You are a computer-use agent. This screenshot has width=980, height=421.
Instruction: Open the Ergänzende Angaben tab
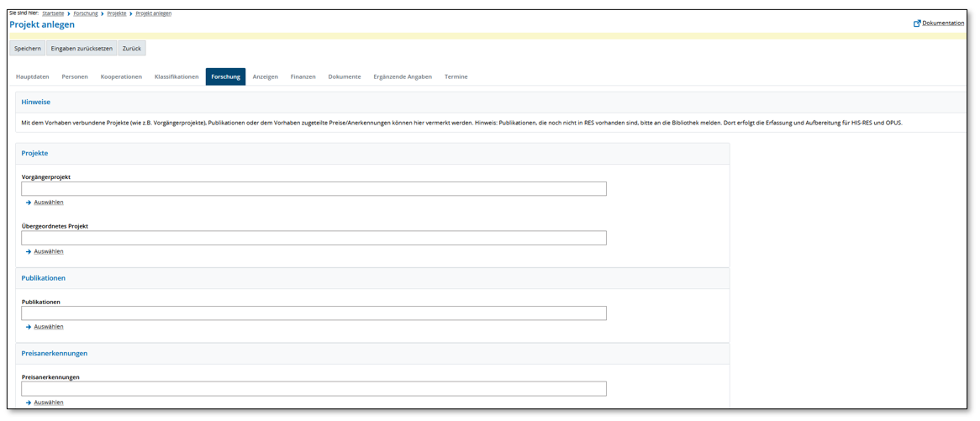pos(403,77)
